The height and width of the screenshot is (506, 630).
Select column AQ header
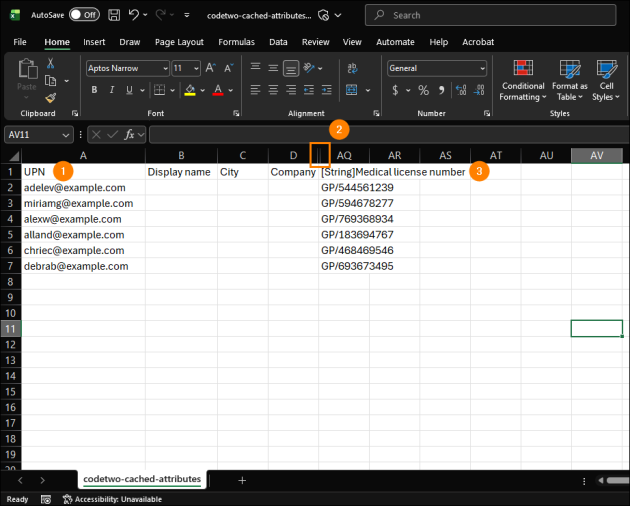(344, 156)
